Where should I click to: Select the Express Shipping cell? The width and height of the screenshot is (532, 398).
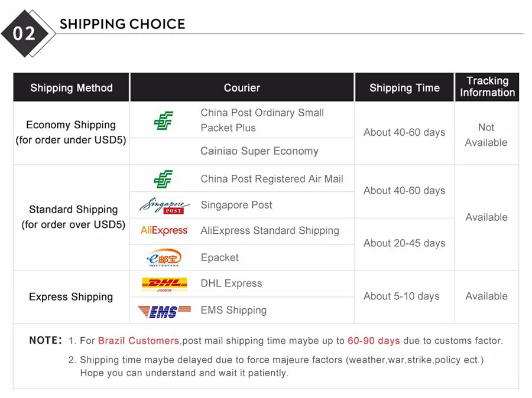click(x=72, y=297)
